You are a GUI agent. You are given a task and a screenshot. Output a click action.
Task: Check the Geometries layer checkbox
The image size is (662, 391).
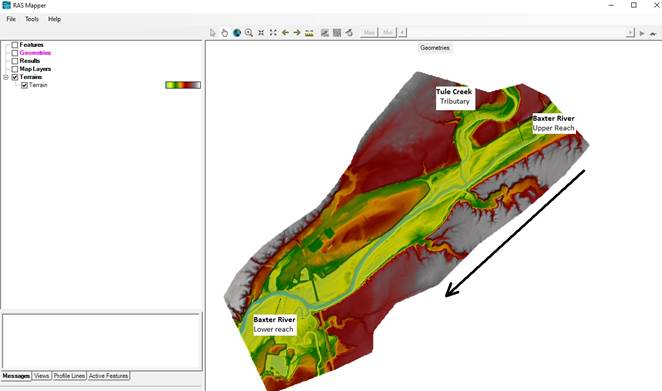coord(15,53)
